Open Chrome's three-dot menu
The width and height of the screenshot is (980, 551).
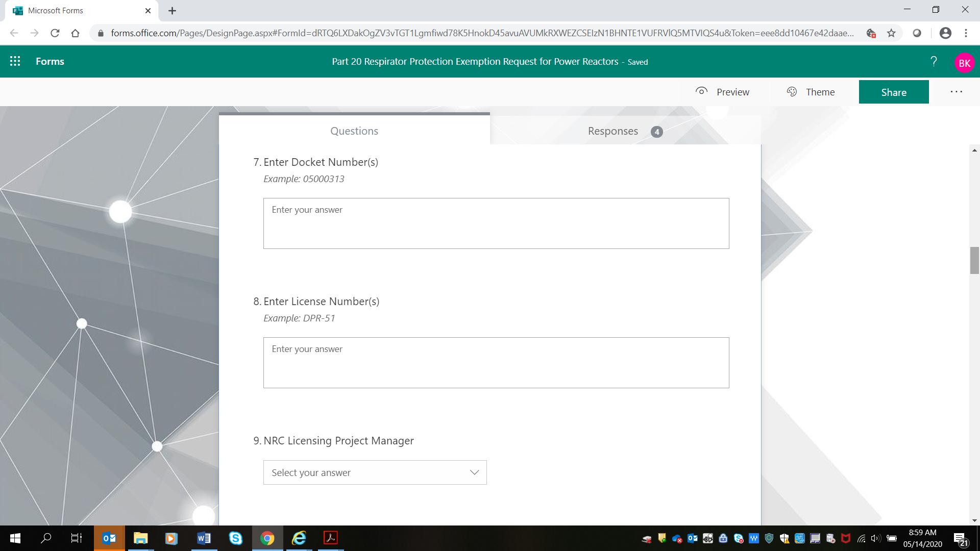coord(966,33)
